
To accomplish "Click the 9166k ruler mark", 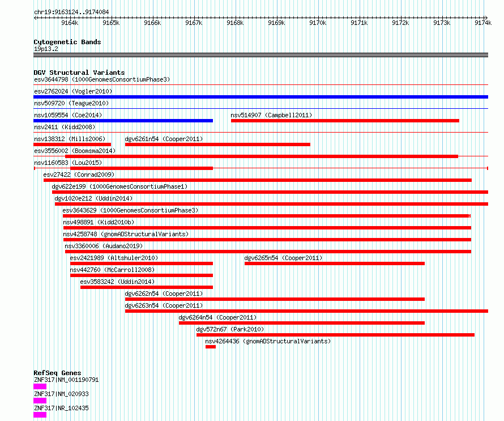I will click(x=152, y=23).
